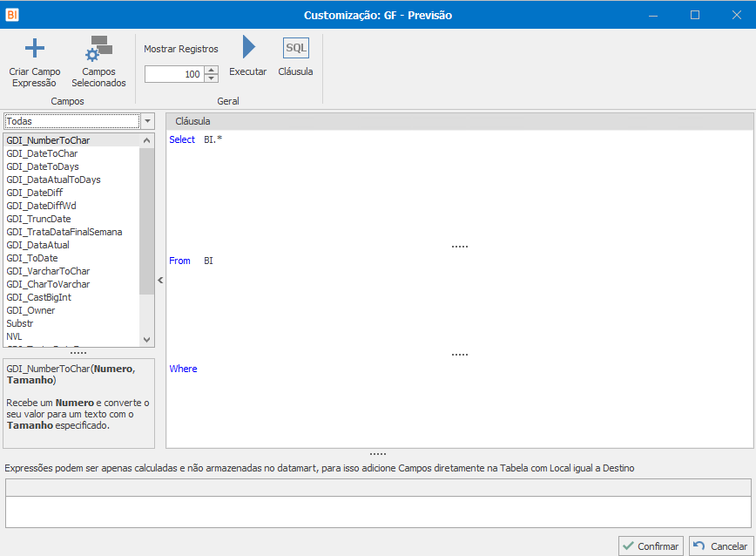Click BI table name in From clause
756x556 pixels.
click(208, 261)
